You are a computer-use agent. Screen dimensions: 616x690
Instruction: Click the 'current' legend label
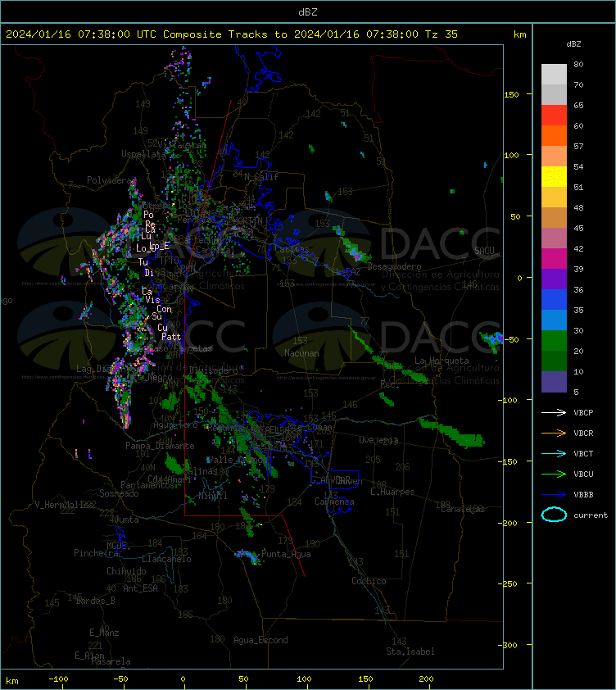[x=591, y=515]
